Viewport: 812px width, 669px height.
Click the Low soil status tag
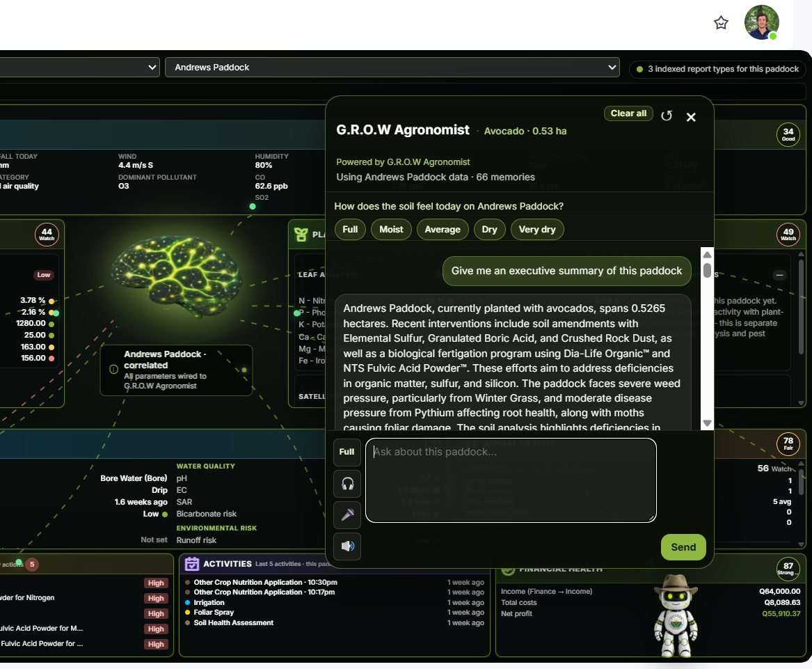click(44, 275)
